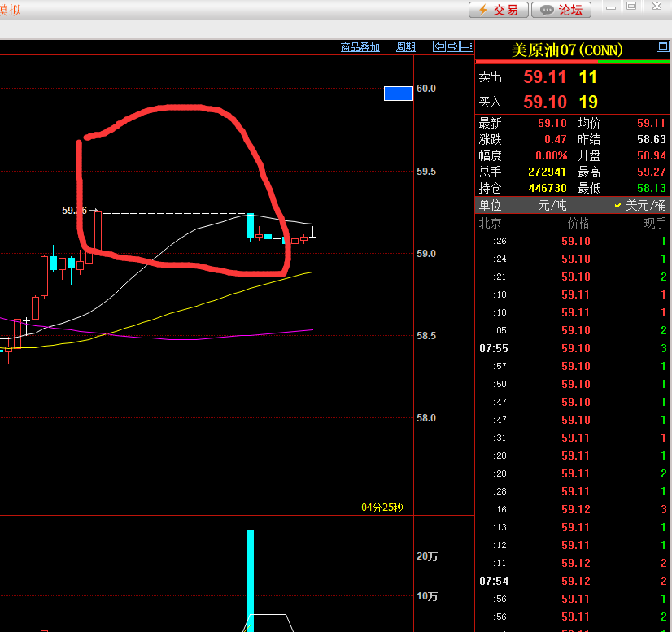Click the 价格 price column header

[578, 224]
